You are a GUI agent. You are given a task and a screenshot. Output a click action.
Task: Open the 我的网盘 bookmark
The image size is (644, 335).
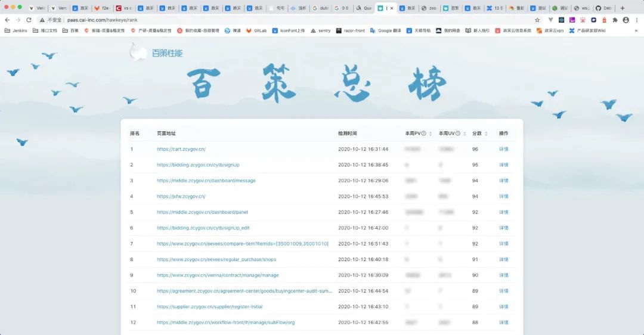point(448,30)
